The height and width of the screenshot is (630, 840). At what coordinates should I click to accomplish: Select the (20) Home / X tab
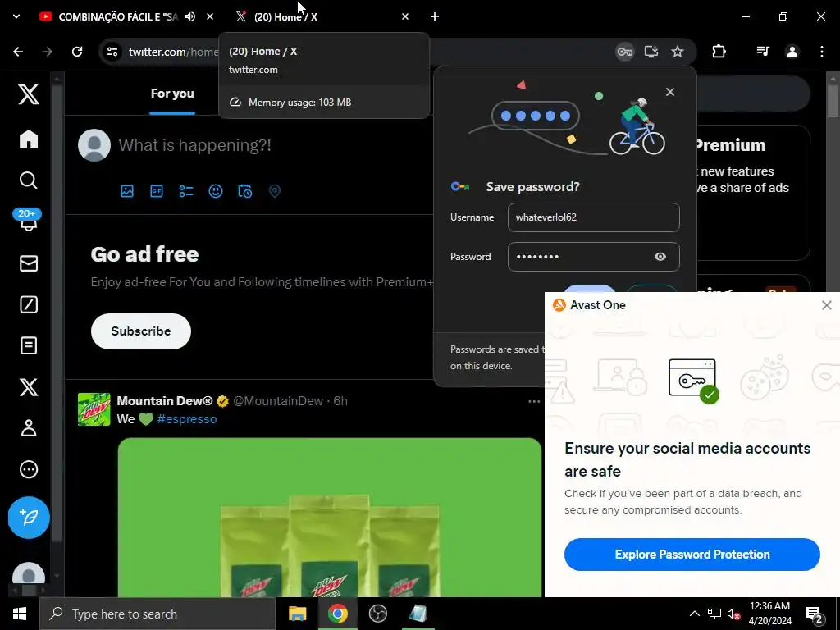coord(285,16)
